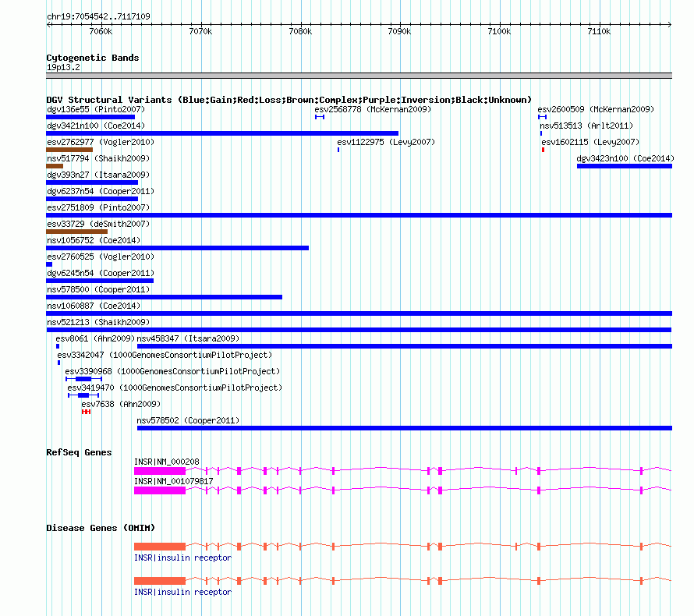Select the 19p13.2 band label
Image resolution: width=694 pixels, height=616 pixels.
coord(63,67)
